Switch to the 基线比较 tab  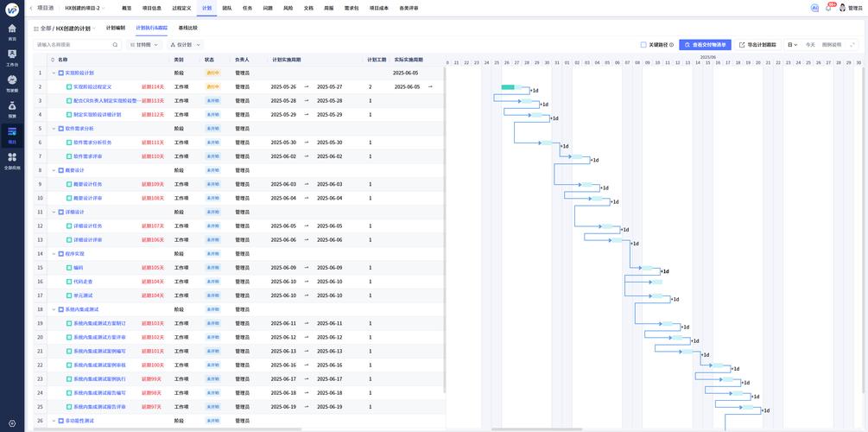pos(187,28)
